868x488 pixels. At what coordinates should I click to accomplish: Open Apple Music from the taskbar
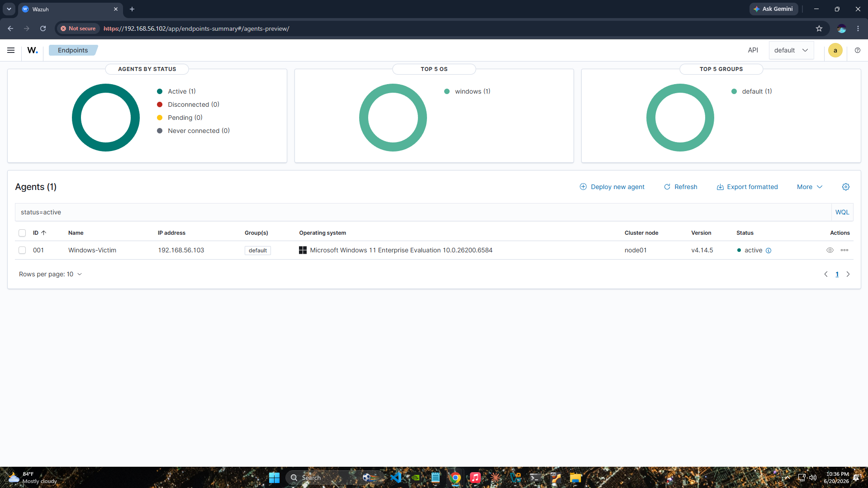coord(475,478)
